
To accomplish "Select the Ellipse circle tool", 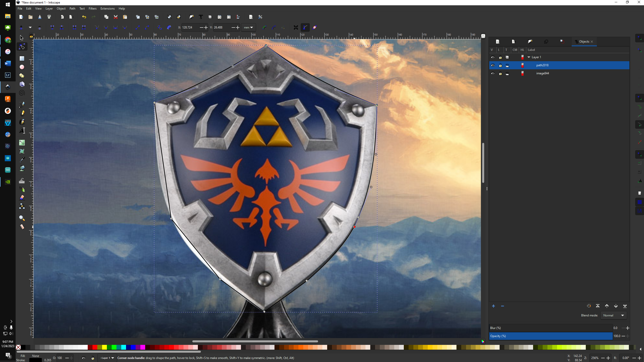I will [x=22, y=67].
